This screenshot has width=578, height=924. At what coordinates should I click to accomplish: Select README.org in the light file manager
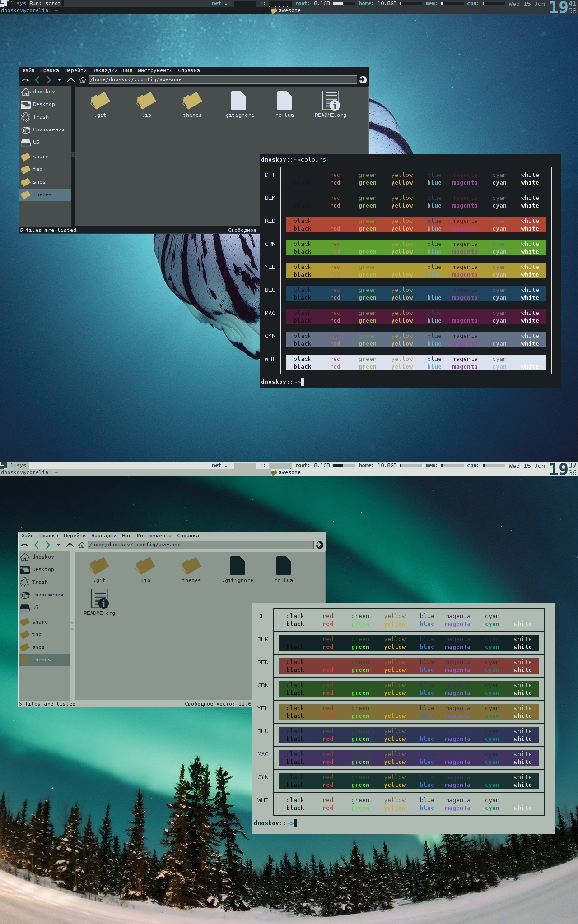point(99,602)
